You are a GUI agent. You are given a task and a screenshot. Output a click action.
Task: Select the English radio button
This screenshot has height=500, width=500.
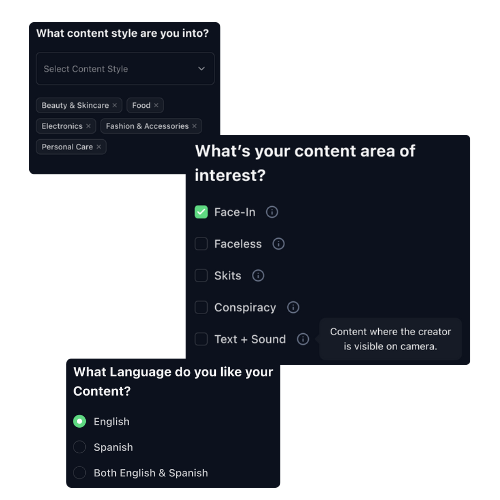click(x=79, y=421)
